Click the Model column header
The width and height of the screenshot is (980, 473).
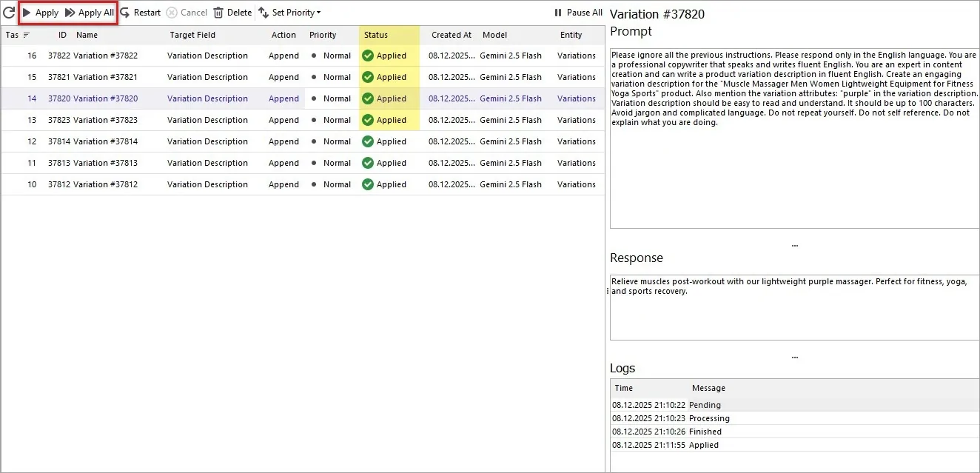(x=494, y=35)
